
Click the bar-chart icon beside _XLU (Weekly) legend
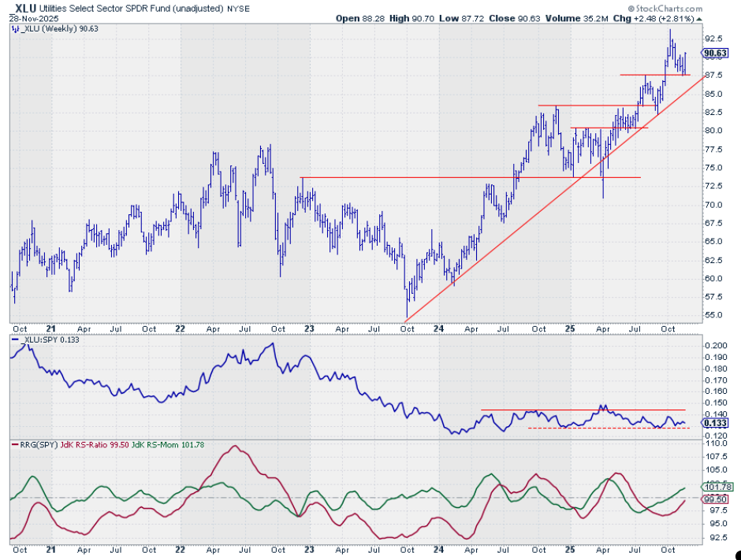[14, 29]
